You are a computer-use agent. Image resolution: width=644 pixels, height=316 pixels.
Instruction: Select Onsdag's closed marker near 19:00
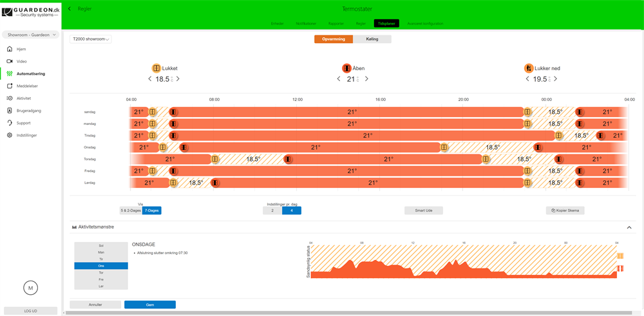[x=444, y=147]
